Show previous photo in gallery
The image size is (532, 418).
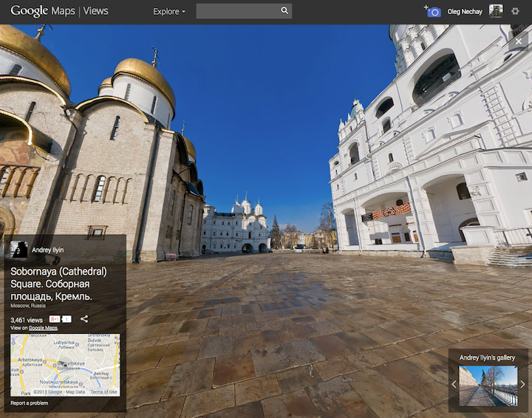pos(454,384)
